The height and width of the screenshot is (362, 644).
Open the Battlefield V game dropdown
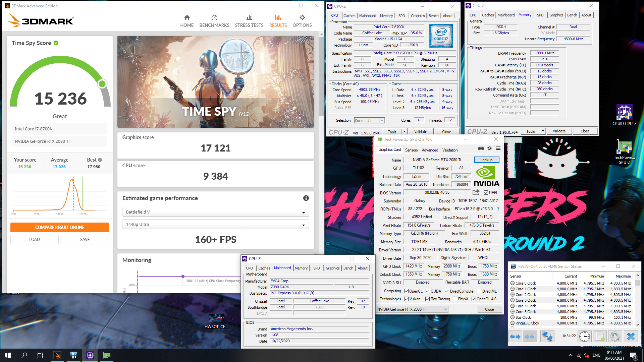[215, 212]
